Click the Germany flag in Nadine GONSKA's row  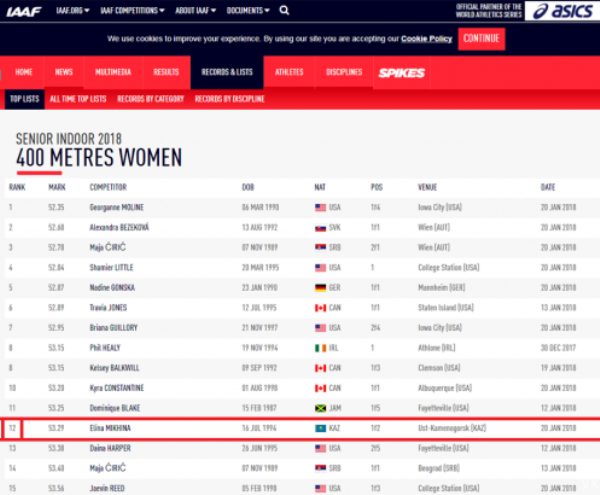coord(321,287)
